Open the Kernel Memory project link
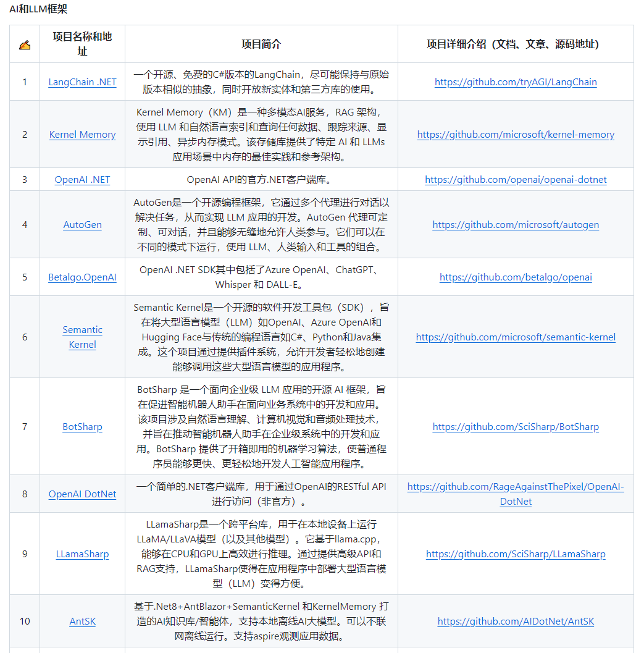The height and width of the screenshot is (653, 644). [82, 135]
